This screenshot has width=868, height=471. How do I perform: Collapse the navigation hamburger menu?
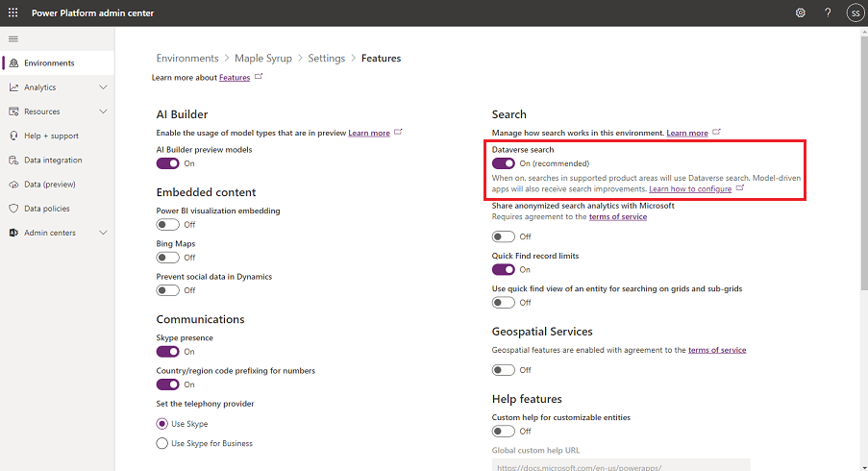pos(13,38)
